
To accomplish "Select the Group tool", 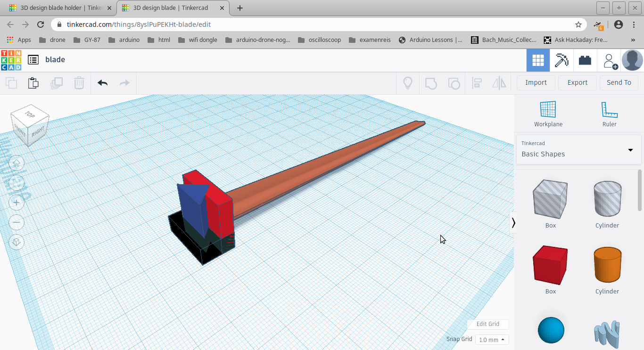I will coord(431,83).
